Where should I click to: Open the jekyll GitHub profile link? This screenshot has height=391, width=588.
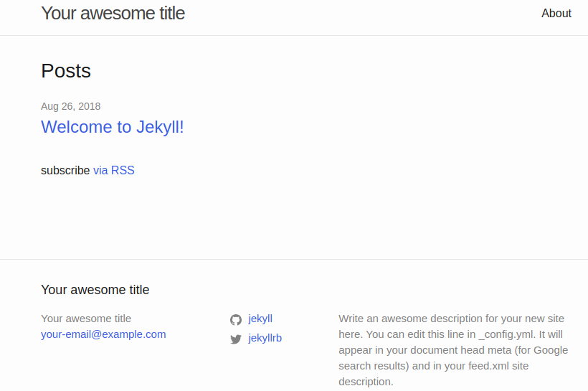(x=260, y=319)
